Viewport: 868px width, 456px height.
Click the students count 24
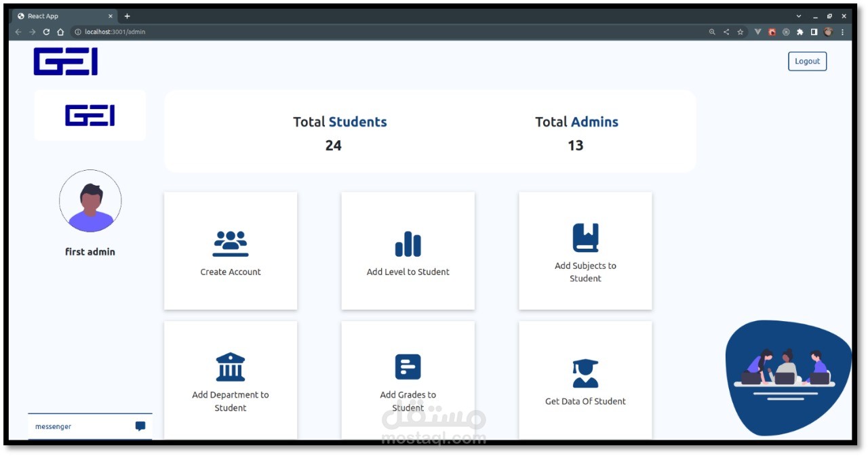(333, 145)
